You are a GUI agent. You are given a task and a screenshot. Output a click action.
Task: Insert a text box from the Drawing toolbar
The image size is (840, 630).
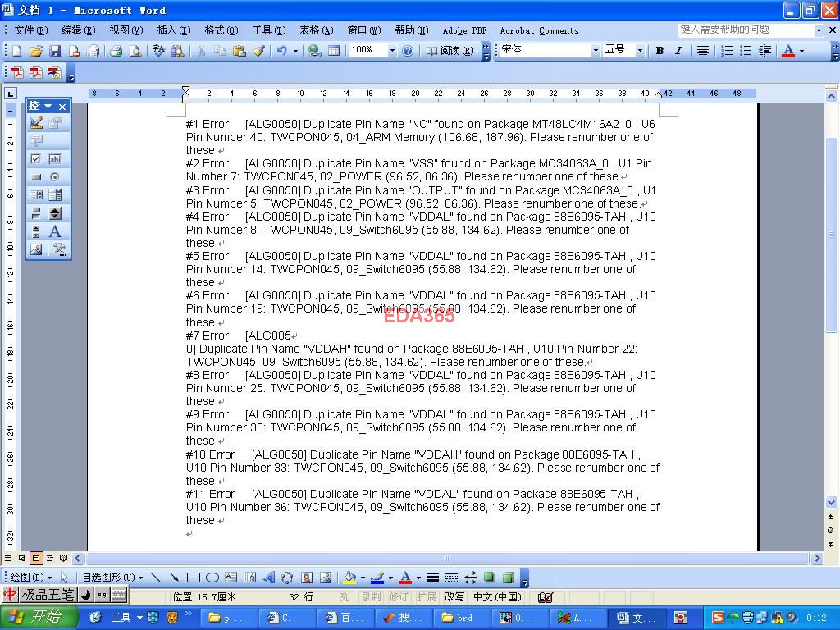click(x=231, y=577)
